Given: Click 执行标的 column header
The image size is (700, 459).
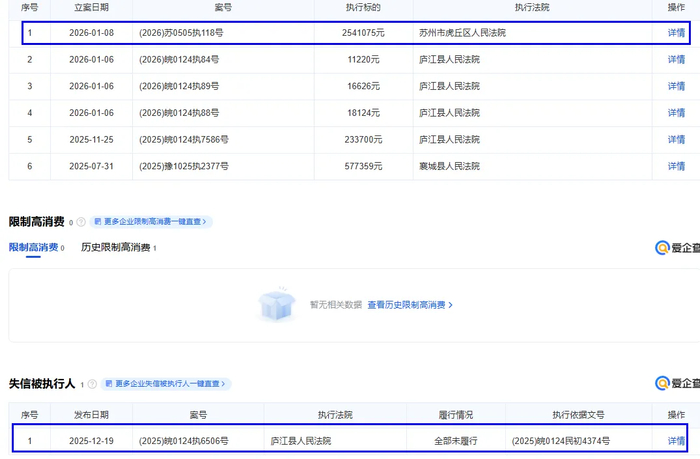Looking at the screenshot, I should pos(363,7).
